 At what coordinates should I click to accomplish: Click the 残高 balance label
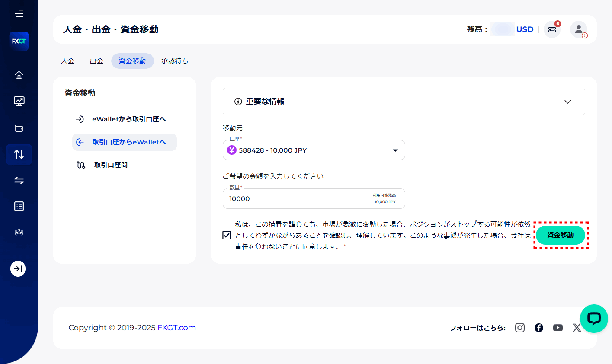click(x=477, y=29)
